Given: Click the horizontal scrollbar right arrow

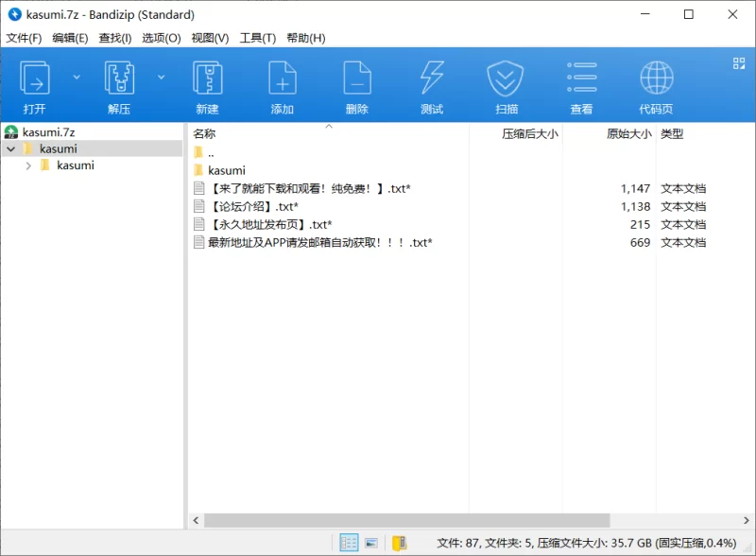Looking at the screenshot, I should click(747, 520).
